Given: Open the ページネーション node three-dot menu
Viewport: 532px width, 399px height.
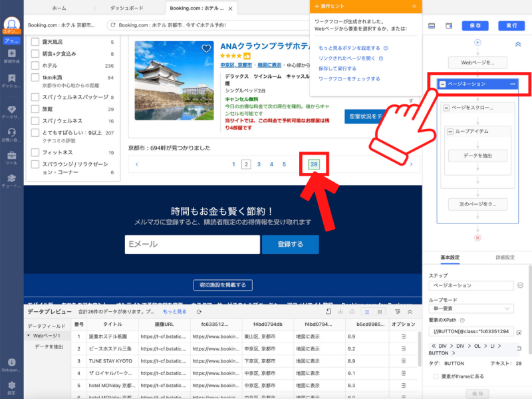Looking at the screenshot, I should (513, 84).
